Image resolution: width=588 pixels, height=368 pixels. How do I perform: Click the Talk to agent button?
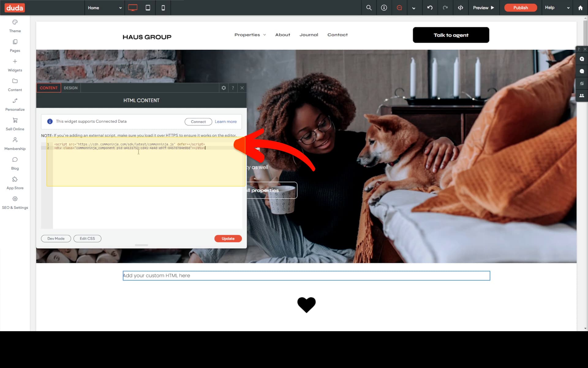451,35
